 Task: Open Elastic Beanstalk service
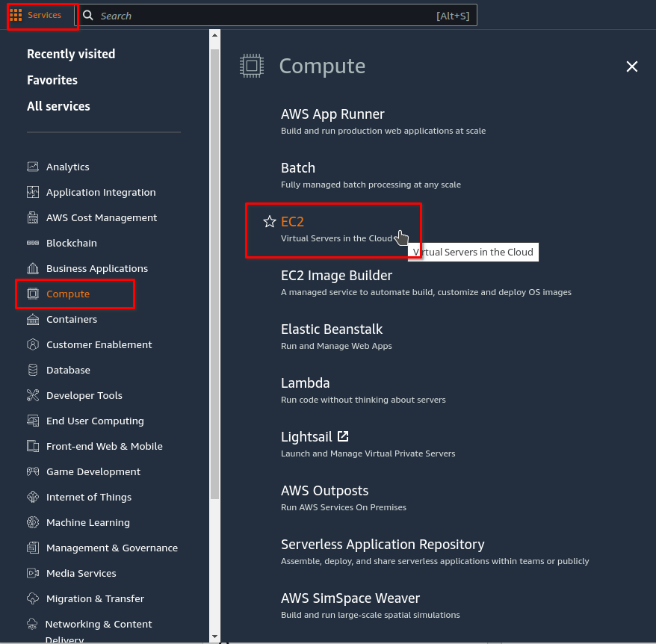[x=332, y=329]
